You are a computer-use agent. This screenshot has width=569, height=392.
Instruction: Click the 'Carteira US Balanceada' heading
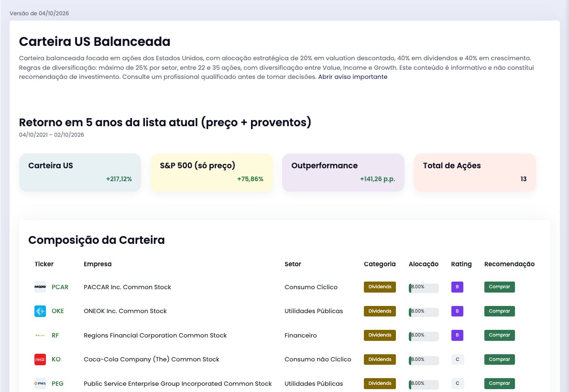click(x=94, y=42)
